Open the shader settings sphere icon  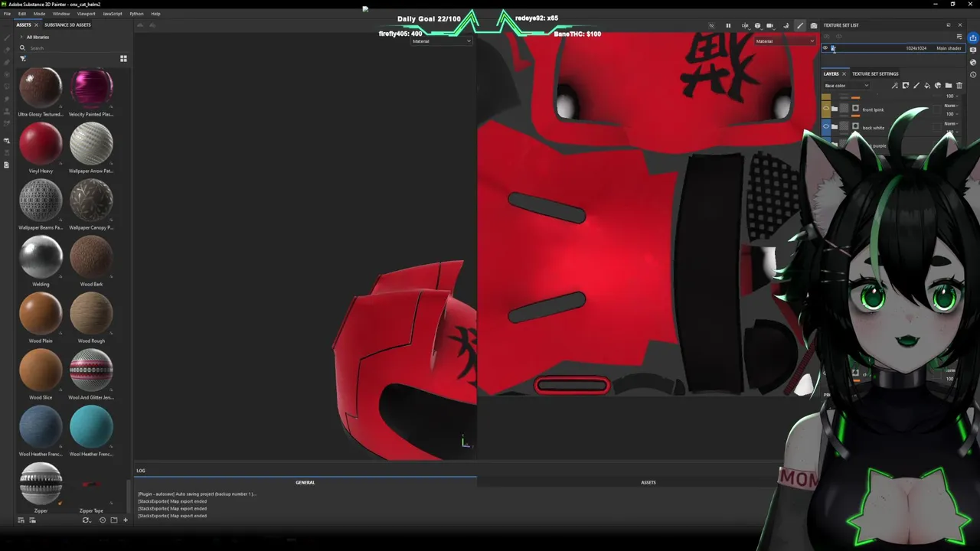[x=973, y=62]
